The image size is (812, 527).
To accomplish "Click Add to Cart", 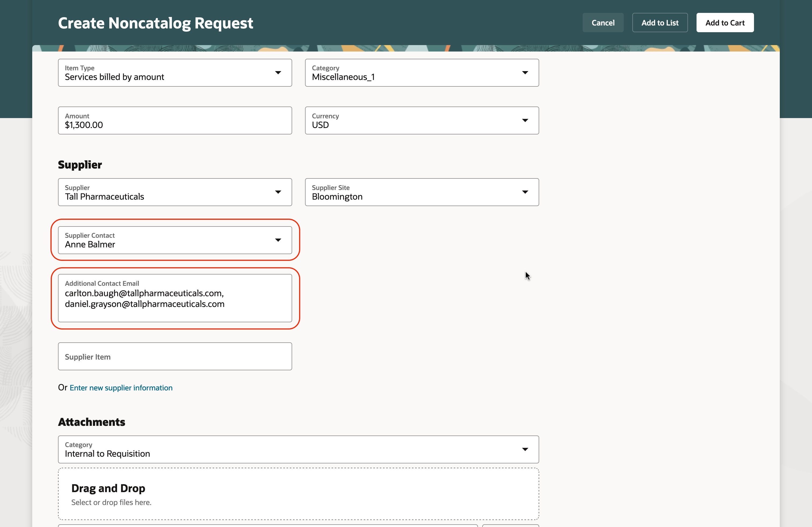I will pos(725,23).
